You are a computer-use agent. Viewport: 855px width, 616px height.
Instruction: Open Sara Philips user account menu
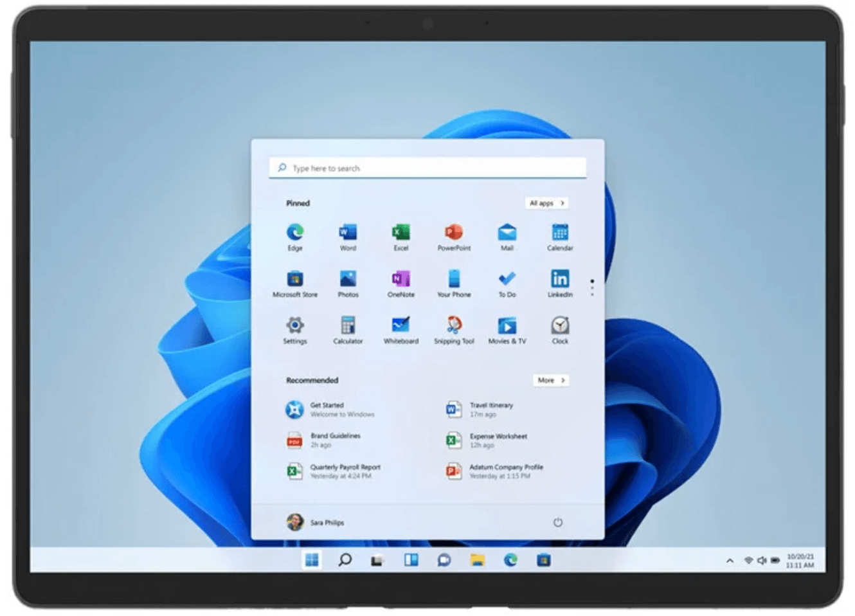pyautogui.click(x=316, y=522)
